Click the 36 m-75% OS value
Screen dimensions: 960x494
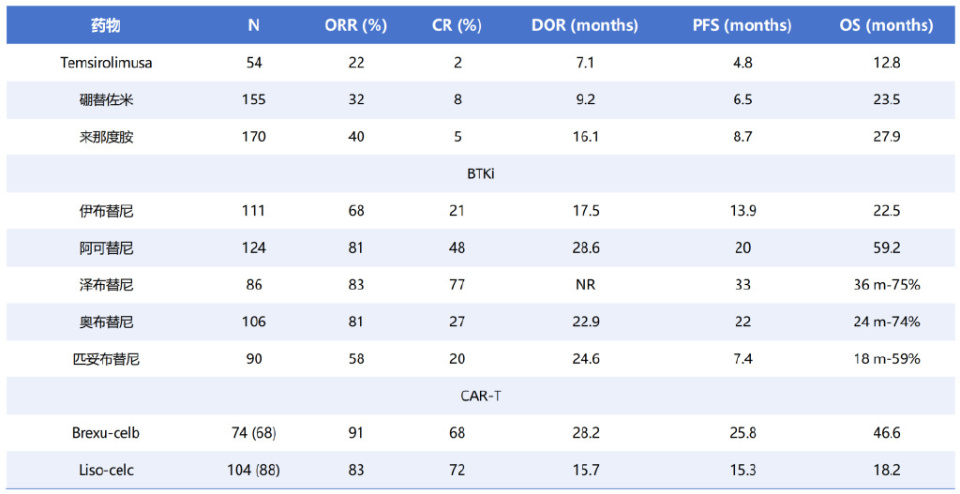(x=886, y=285)
